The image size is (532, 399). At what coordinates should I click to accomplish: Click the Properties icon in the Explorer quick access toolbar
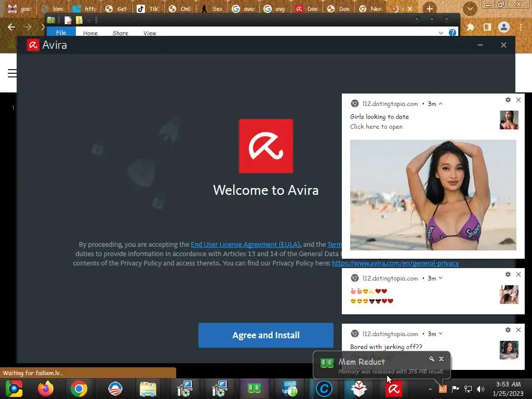pos(68,20)
